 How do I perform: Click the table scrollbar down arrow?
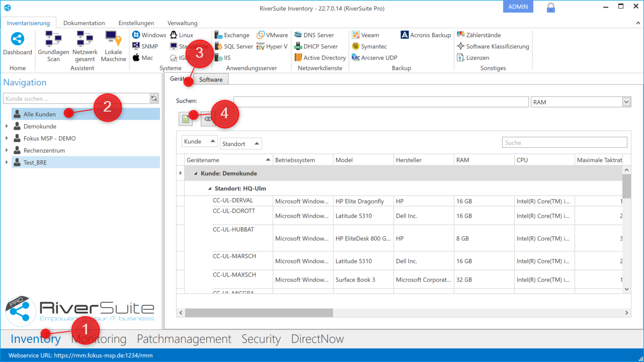(x=626, y=289)
